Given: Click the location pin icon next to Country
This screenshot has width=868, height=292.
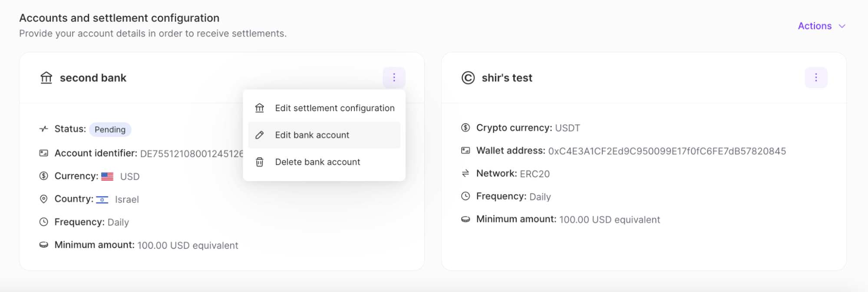Looking at the screenshot, I should pyautogui.click(x=43, y=199).
